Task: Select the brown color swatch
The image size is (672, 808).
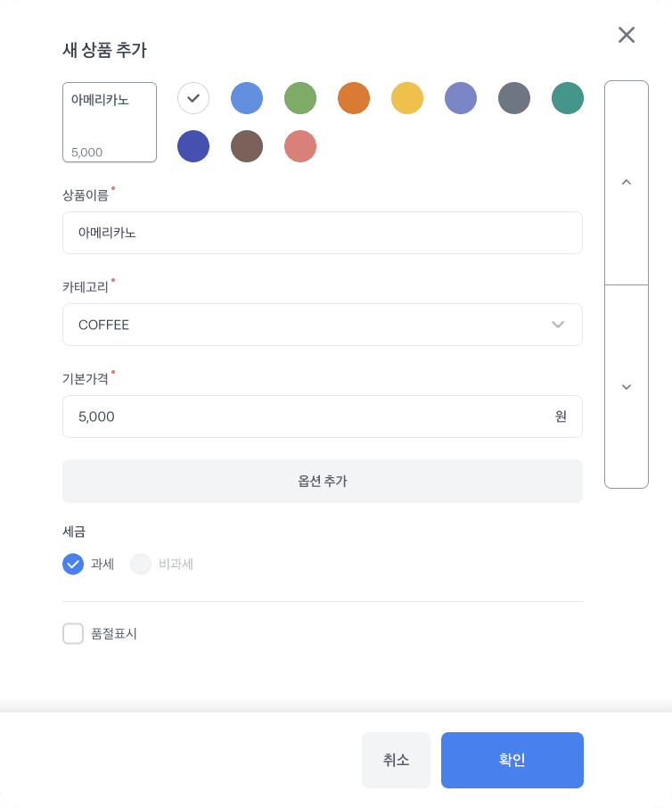Action: pos(247,146)
